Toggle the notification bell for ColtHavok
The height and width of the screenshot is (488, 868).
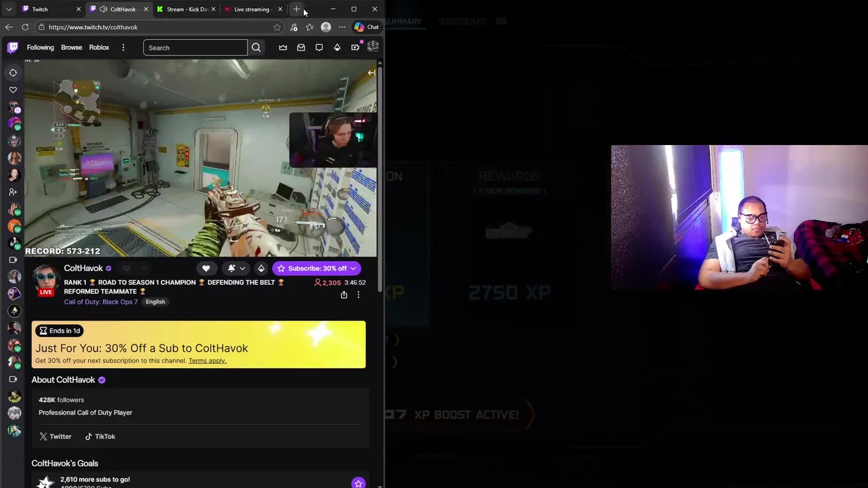tap(231, 268)
